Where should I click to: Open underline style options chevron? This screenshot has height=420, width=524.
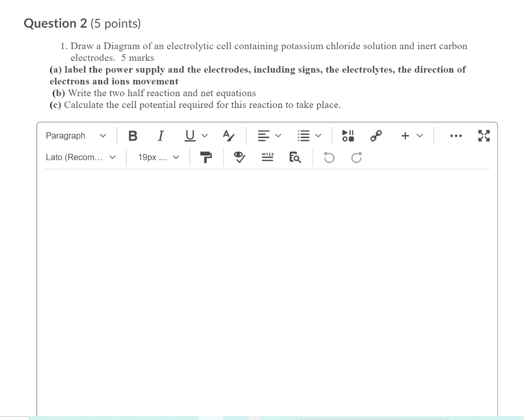click(205, 136)
